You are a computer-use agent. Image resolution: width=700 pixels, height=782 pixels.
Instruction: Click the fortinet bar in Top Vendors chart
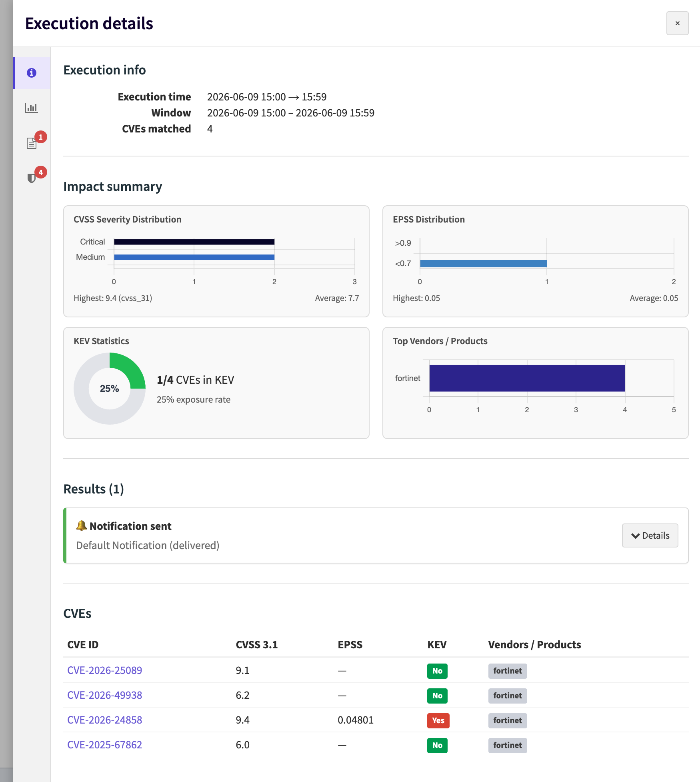coord(527,378)
